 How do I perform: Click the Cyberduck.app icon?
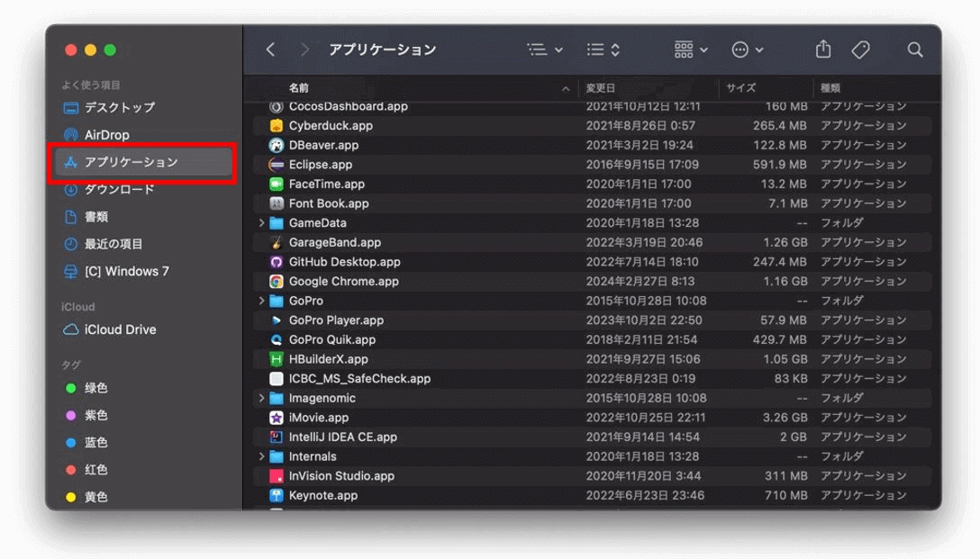(x=277, y=125)
